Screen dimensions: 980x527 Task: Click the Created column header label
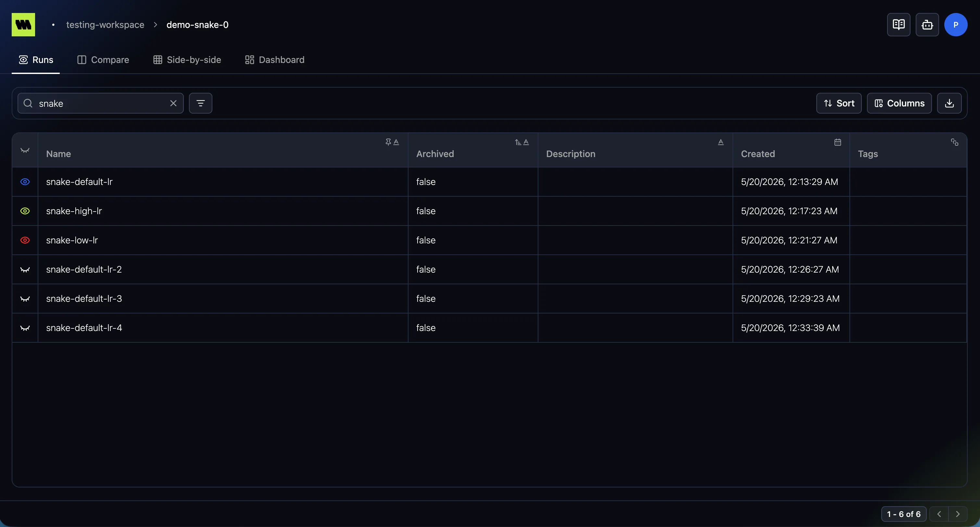pos(758,154)
